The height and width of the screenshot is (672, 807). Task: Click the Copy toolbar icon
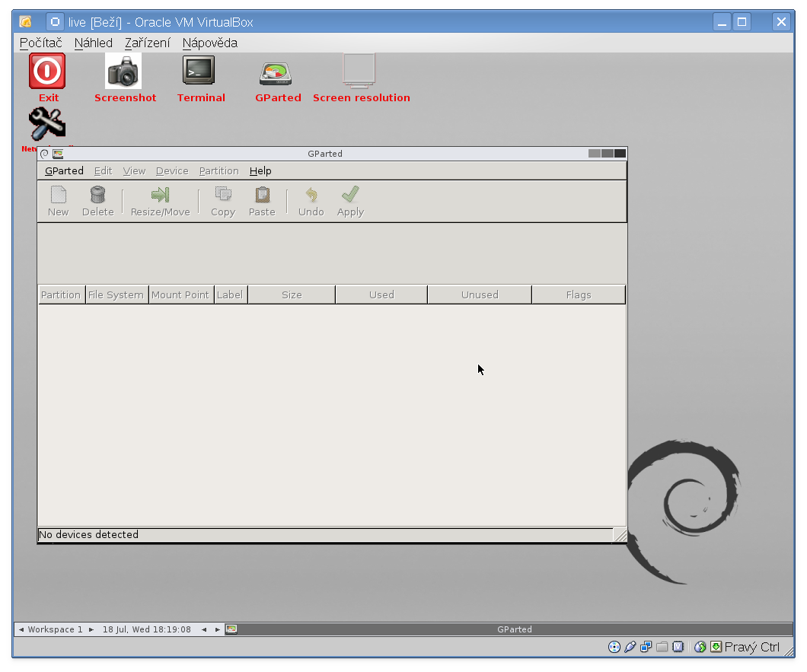(223, 195)
